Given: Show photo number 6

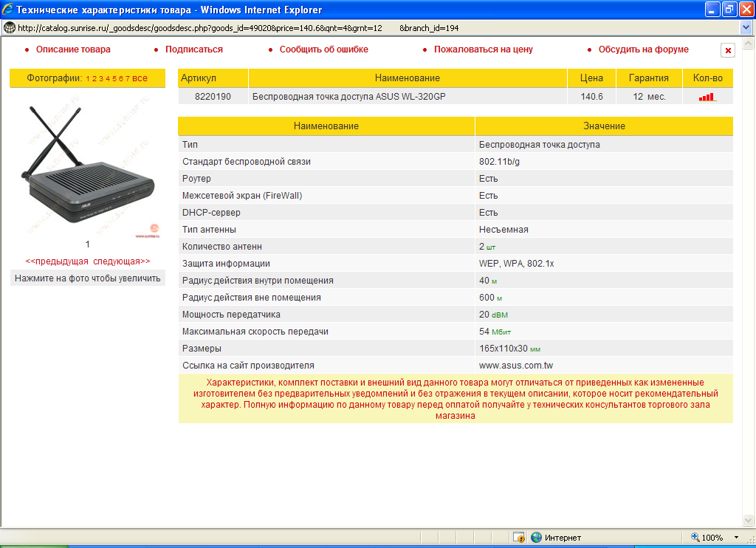Looking at the screenshot, I should point(121,78).
